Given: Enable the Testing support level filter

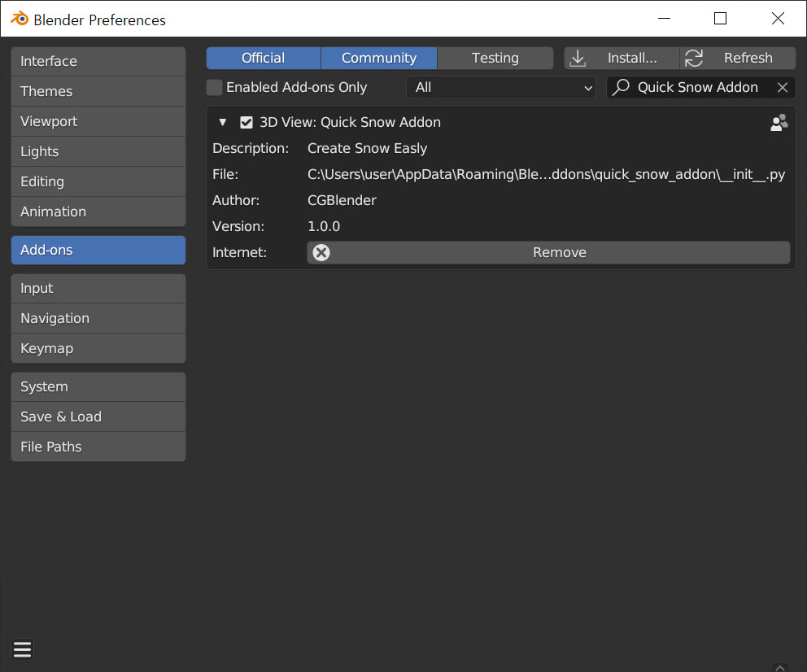Looking at the screenshot, I should point(495,58).
